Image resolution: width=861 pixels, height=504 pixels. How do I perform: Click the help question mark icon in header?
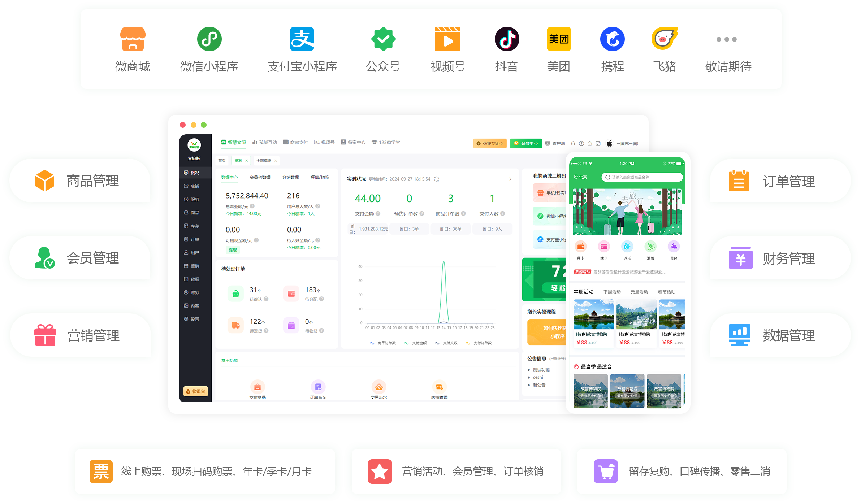(581, 143)
